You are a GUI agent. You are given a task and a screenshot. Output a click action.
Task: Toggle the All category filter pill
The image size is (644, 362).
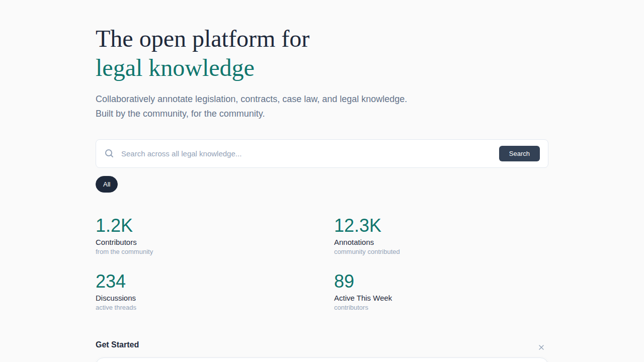pyautogui.click(x=107, y=184)
